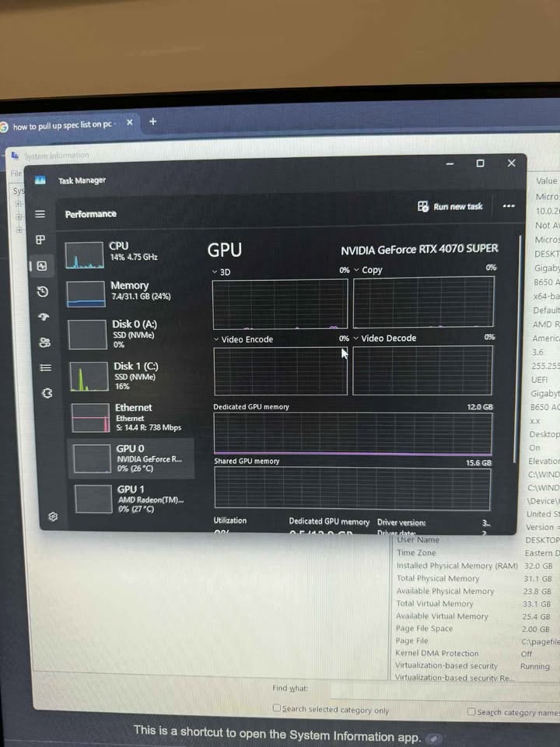The width and height of the screenshot is (560, 747).
Task: Open the Details list icon in sidebar
Action: point(46,367)
